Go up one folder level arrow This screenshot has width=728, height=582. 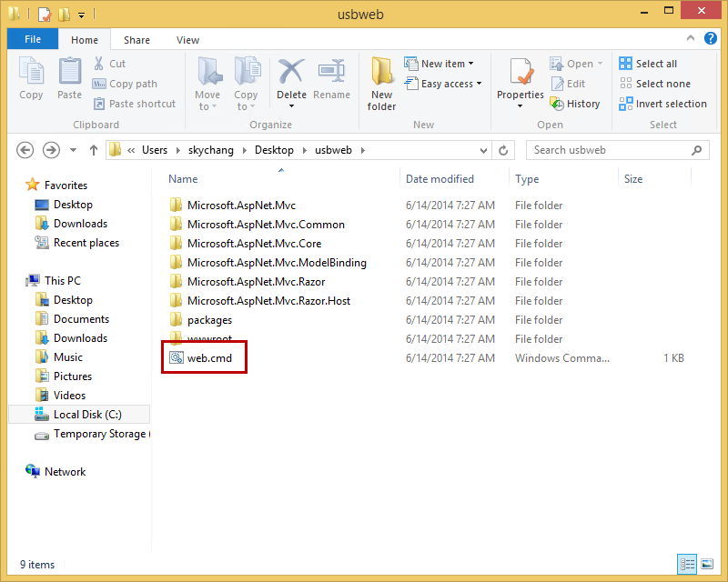(94, 150)
